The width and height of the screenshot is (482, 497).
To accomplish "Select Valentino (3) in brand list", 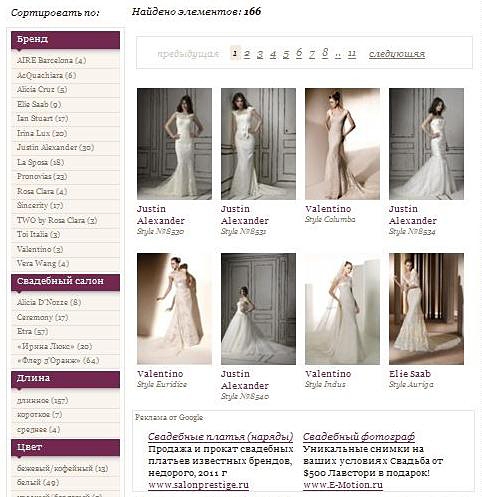I will pyautogui.click(x=40, y=249).
